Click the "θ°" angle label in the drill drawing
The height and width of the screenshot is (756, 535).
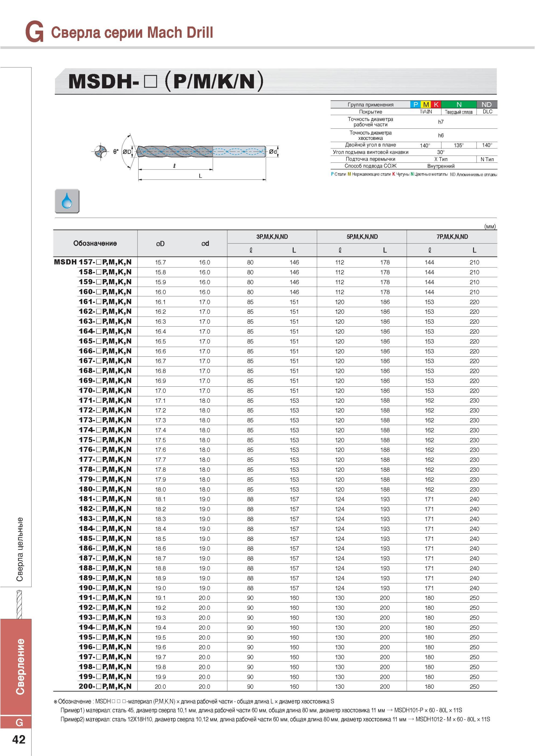(116, 151)
